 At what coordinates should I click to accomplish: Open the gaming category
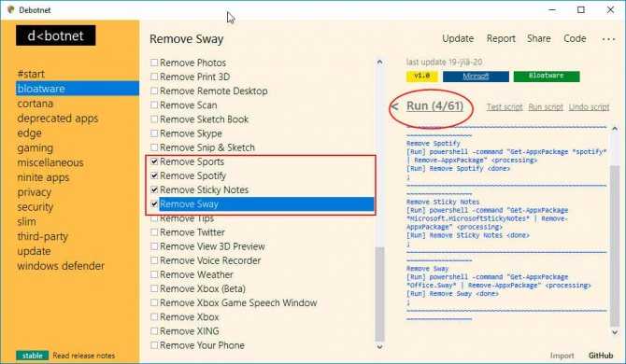(35, 147)
